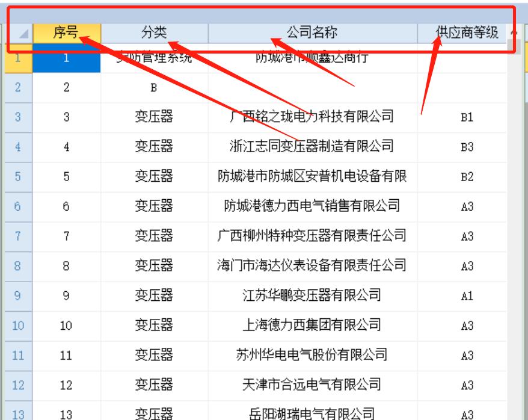Click cell 广西铭之珑电力科技有限公司

pyautogui.click(x=313, y=117)
